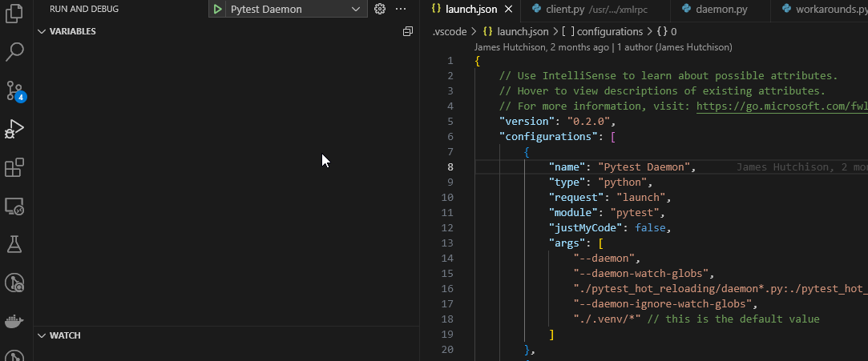Screen dimensions: 868x361
Task: Start debugging with the green play button
Action: click(217, 10)
